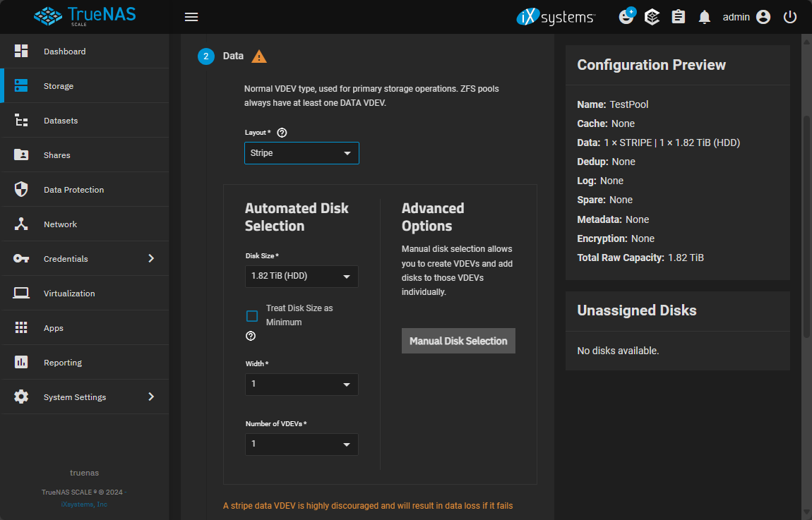Screen dimensions: 812x520
Task: Enable Treat Disk Size as Minimum checkbox
Action: 252,315
